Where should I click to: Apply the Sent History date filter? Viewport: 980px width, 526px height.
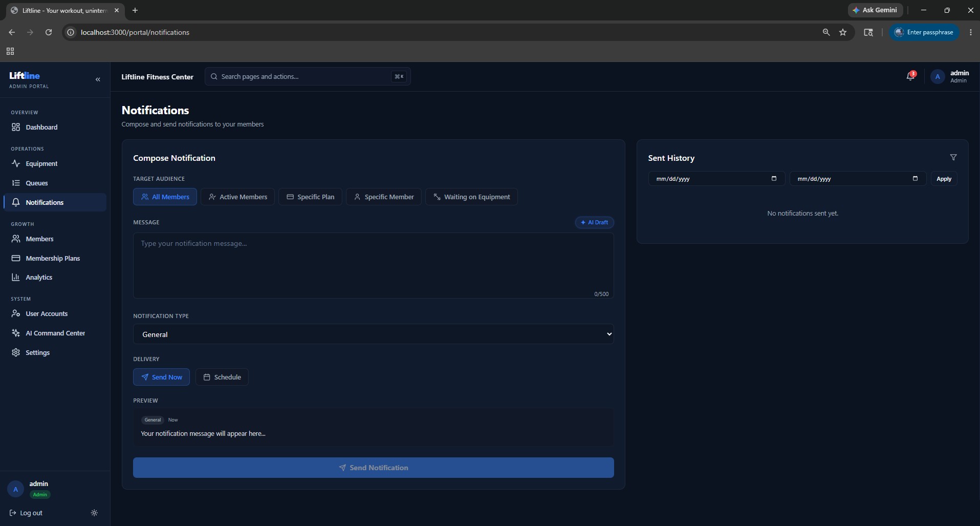pyautogui.click(x=944, y=179)
